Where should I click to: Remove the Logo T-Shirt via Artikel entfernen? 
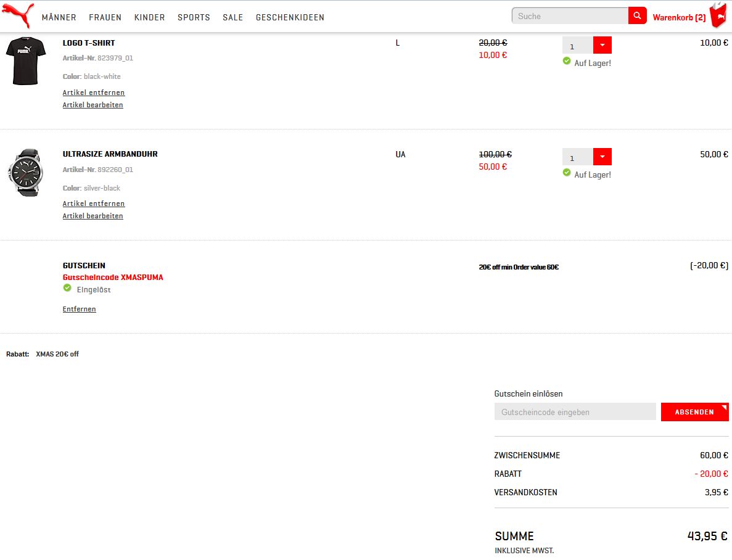coord(94,93)
